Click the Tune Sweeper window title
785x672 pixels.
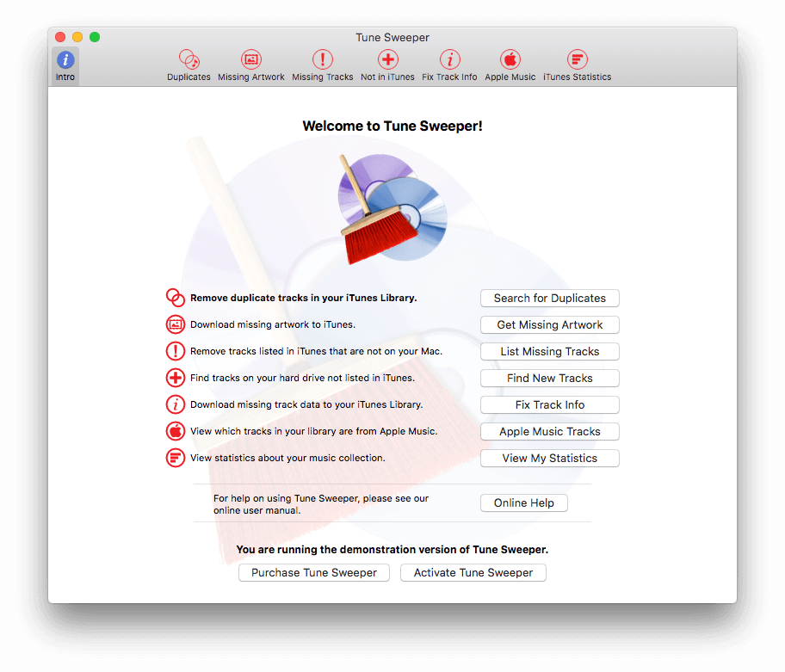392,38
